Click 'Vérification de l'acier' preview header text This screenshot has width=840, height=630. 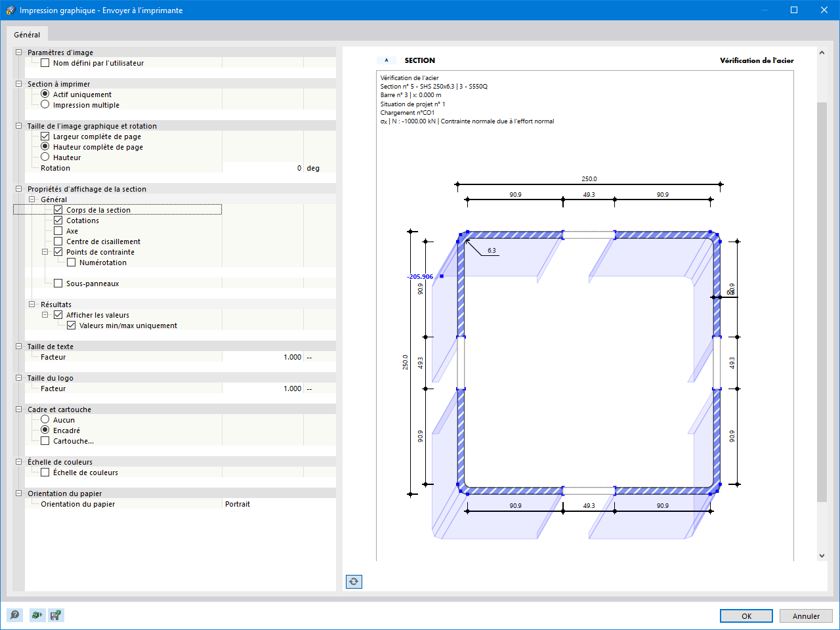[757, 60]
